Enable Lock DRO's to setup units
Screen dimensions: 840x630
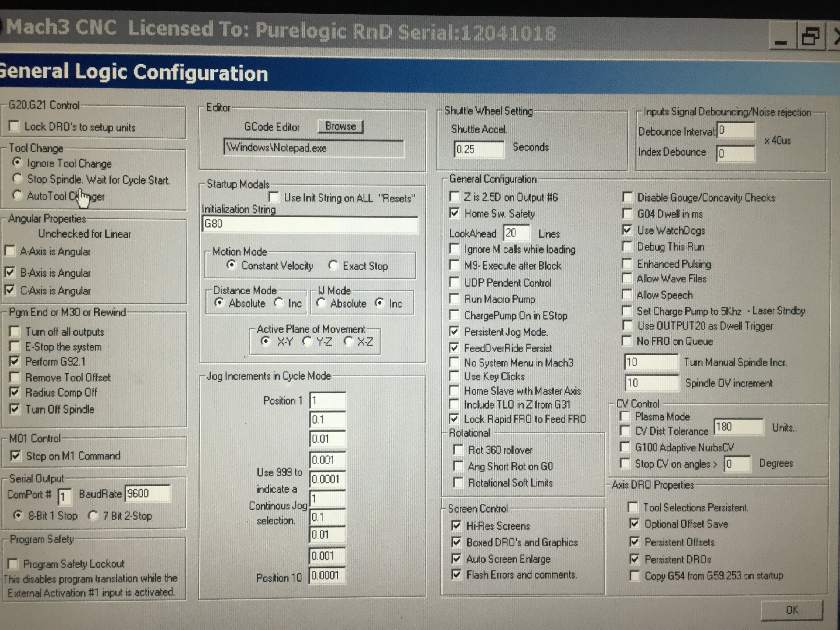14,126
